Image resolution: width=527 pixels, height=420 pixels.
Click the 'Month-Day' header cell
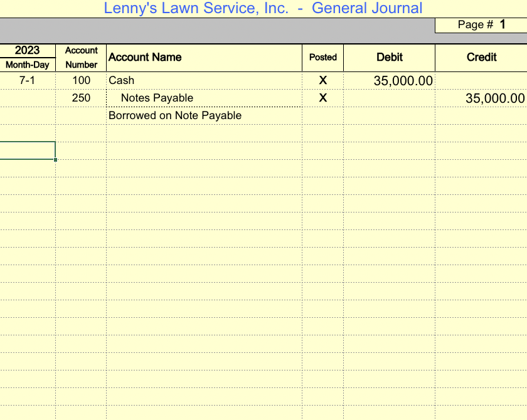coord(27,65)
